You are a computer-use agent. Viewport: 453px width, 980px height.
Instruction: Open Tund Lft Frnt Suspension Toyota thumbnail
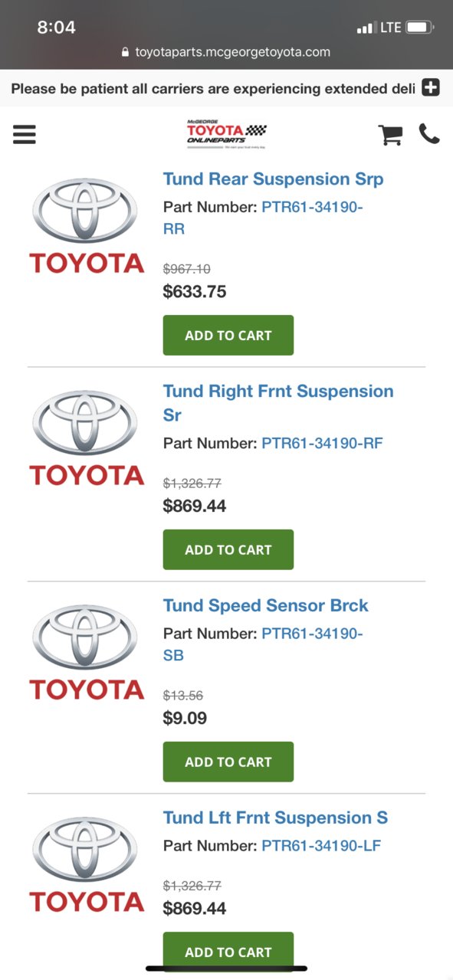(87, 864)
